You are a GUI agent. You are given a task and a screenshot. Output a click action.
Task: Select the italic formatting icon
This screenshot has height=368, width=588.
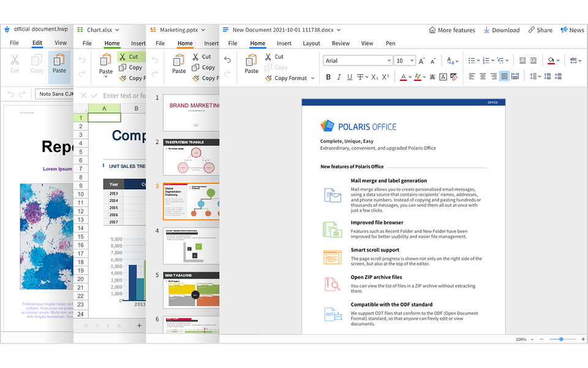tap(338, 76)
